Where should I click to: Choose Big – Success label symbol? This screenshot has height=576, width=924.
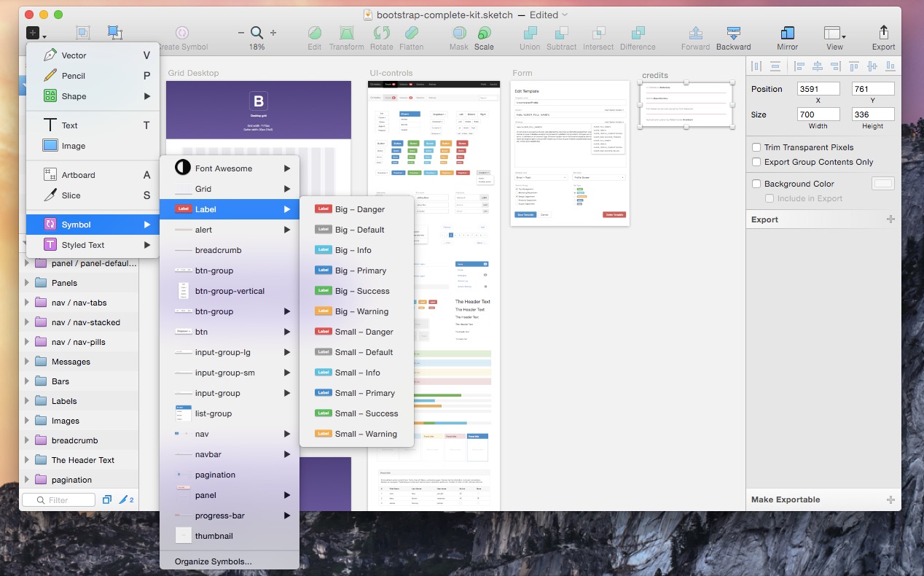point(357,291)
